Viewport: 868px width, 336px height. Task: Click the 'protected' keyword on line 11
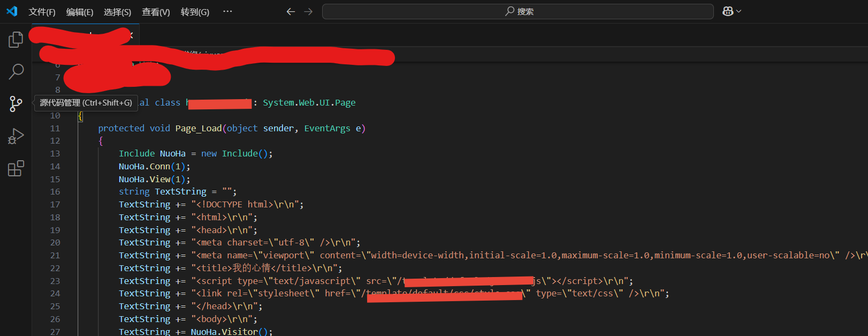[x=121, y=128]
